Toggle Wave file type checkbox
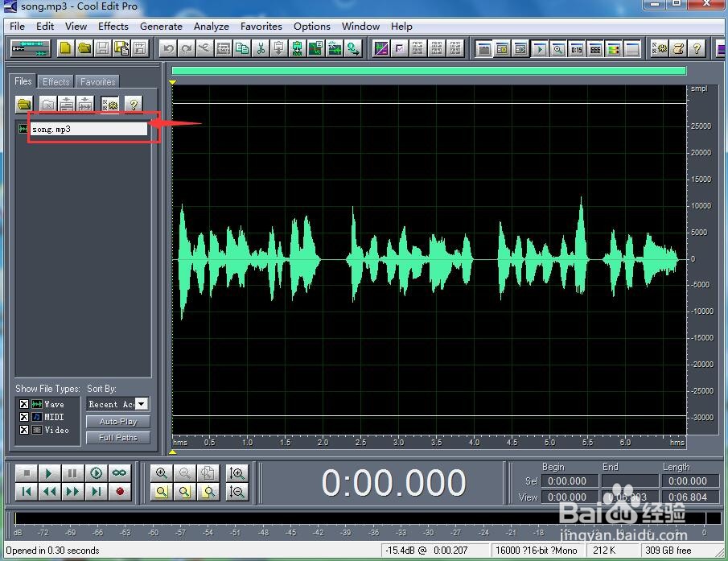728x561 pixels. click(x=24, y=404)
